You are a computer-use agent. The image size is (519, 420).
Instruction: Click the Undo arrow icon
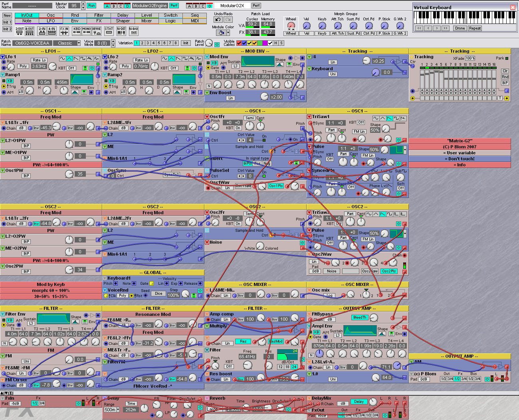[x=218, y=20]
